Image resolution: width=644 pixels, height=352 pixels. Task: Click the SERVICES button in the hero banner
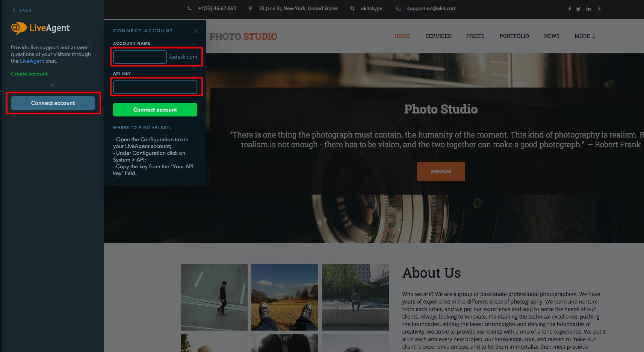pyautogui.click(x=441, y=171)
